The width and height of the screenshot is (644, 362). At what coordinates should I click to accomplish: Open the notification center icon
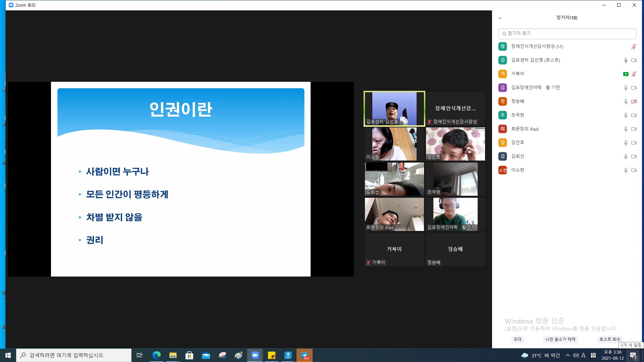pyautogui.click(x=633, y=355)
